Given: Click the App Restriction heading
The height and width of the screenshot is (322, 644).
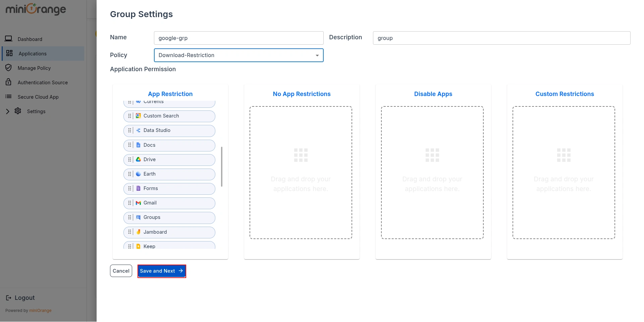Looking at the screenshot, I should tap(170, 94).
